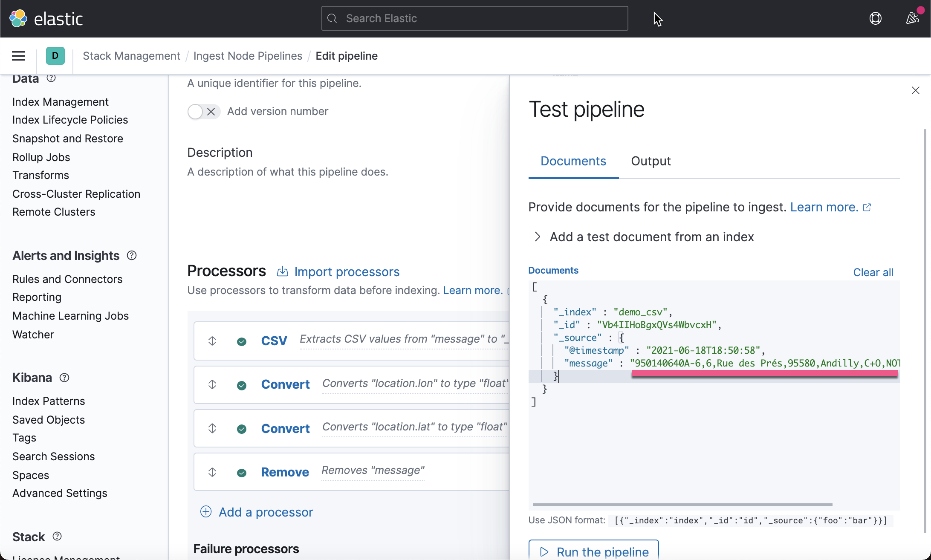Open the newsfeed party-popper notification icon
Viewport: 931px width, 560px height.
pos(913,19)
